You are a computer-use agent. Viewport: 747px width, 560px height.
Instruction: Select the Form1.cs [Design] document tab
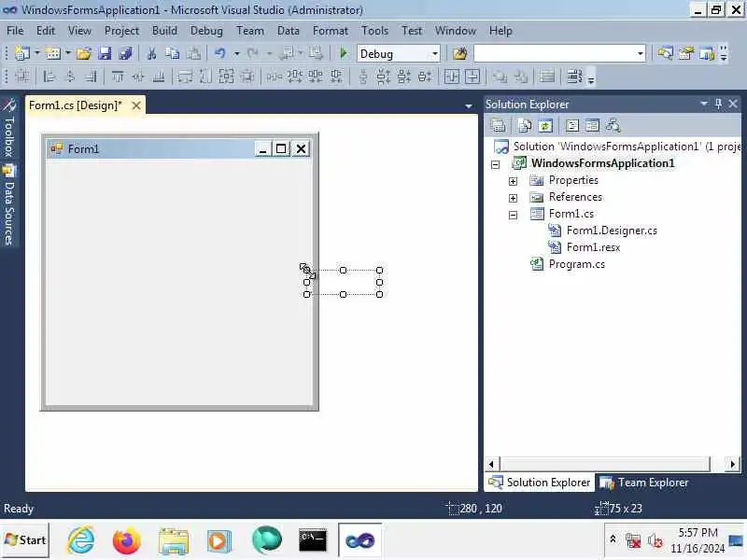pyautogui.click(x=76, y=105)
